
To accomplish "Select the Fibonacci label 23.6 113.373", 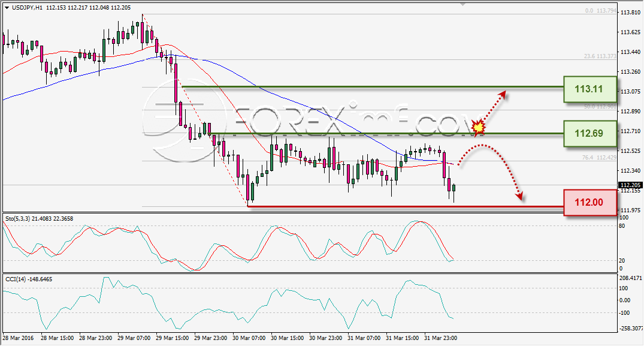I will (600, 56).
